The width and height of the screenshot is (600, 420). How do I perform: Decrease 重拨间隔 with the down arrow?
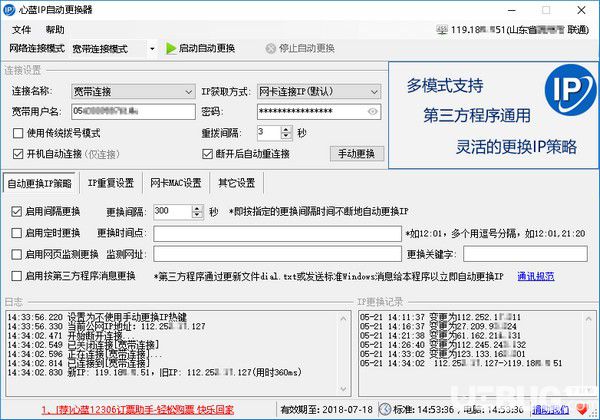click(x=286, y=137)
